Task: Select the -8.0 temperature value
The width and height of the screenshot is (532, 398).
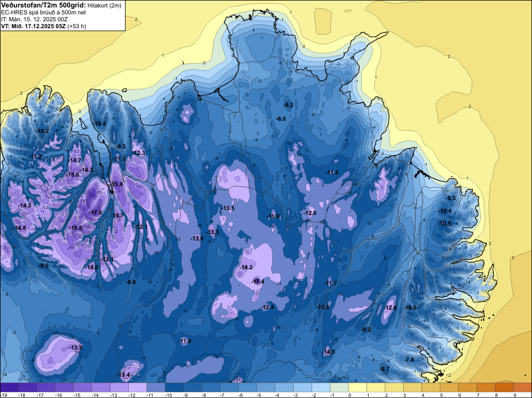Action: click(x=281, y=119)
